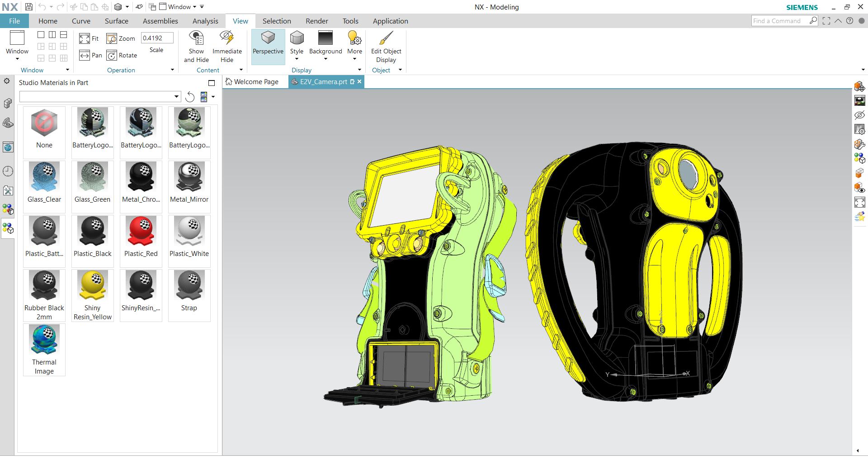The image size is (868, 464).
Task: Toggle full screen mode icon
Action: (x=826, y=21)
